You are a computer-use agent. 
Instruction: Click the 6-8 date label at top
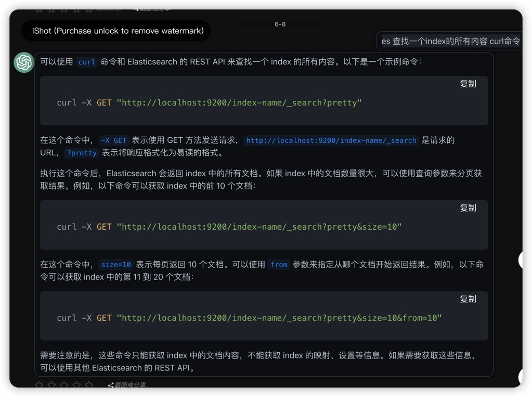tap(280, 24)
